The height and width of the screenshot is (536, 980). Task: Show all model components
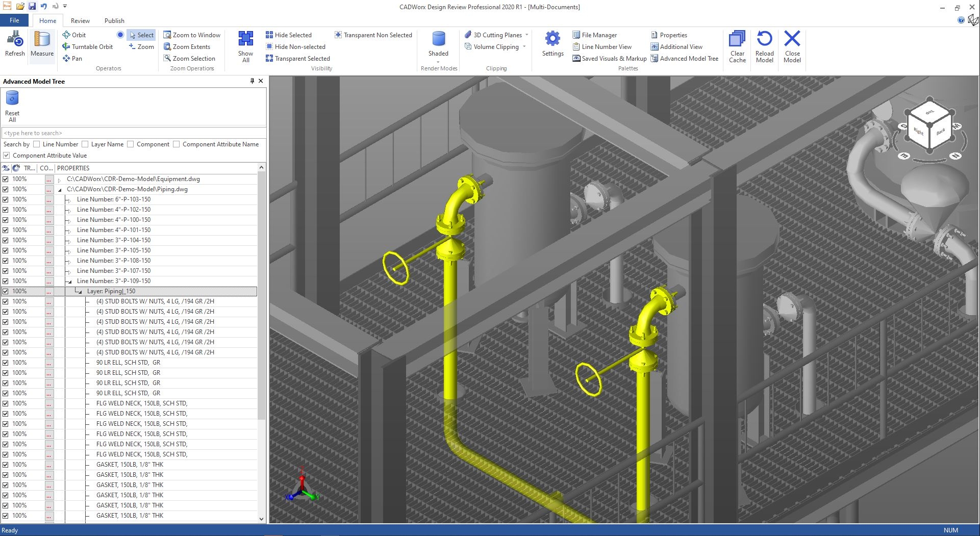[245, 46]
